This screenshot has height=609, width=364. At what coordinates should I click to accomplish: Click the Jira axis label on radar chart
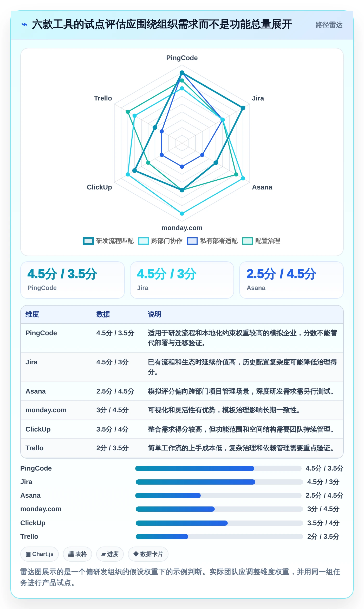258,98
